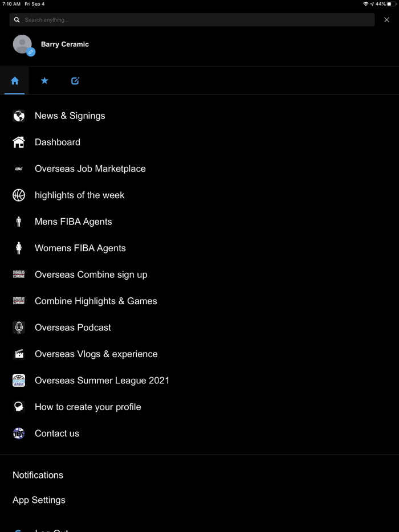Tap the clapperboard icon for Overseas Vlogs
This screenshot has width=399, height=532.
pos(19,354)
